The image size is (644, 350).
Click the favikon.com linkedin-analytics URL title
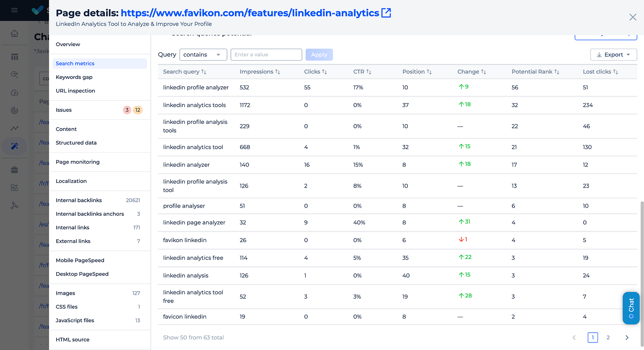250,13
